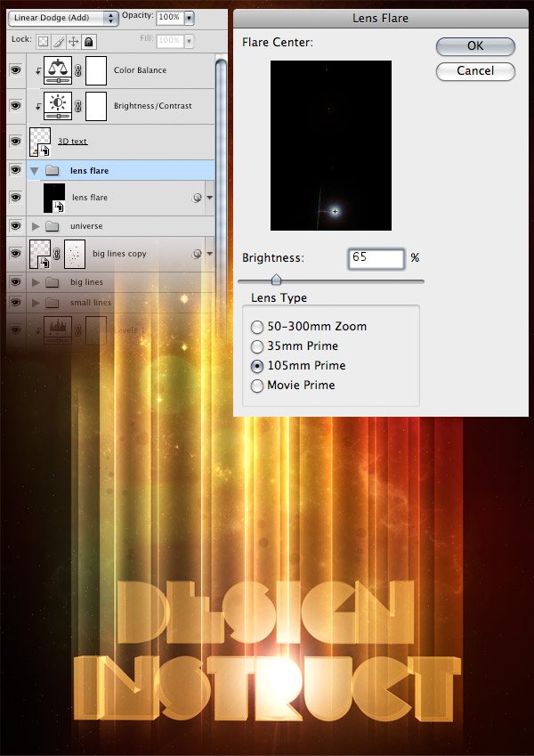The image size is (534, 756).
Task: Select the Color Balance layer name
Action: [x=141, y=70]
